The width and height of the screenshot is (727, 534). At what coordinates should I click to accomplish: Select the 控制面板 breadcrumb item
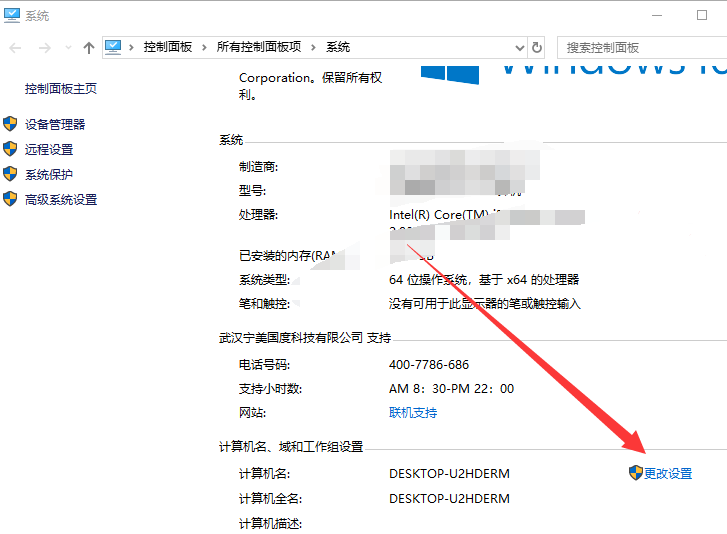[x=167, y=47]
